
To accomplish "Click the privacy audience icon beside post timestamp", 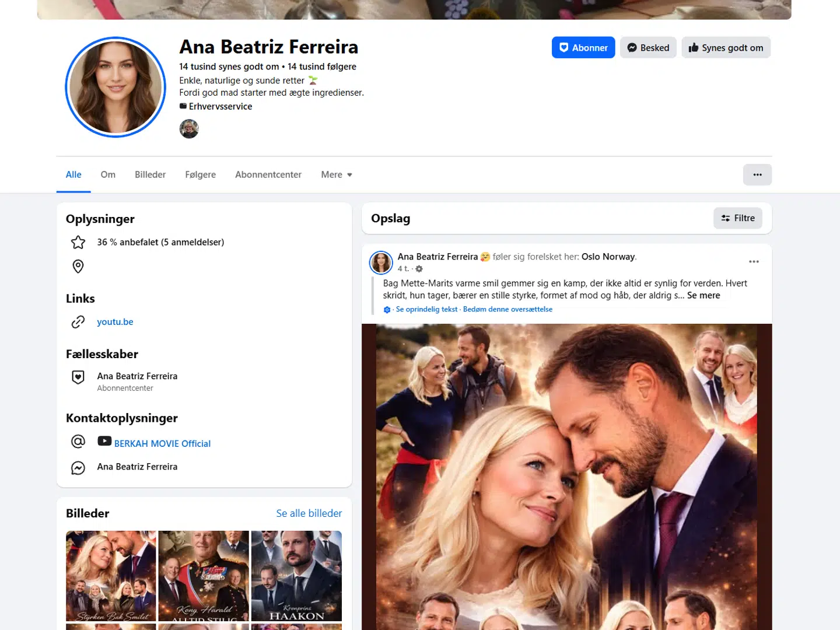I will tap(419, 269).
